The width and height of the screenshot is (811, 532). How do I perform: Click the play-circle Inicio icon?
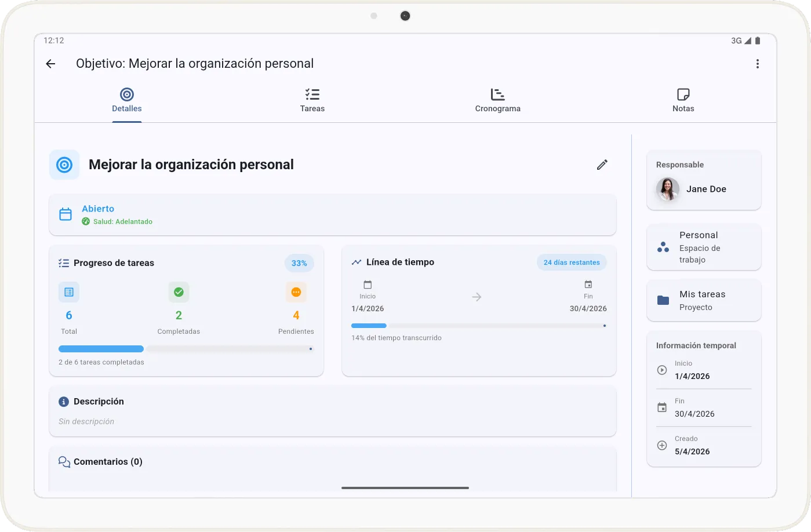662,370
